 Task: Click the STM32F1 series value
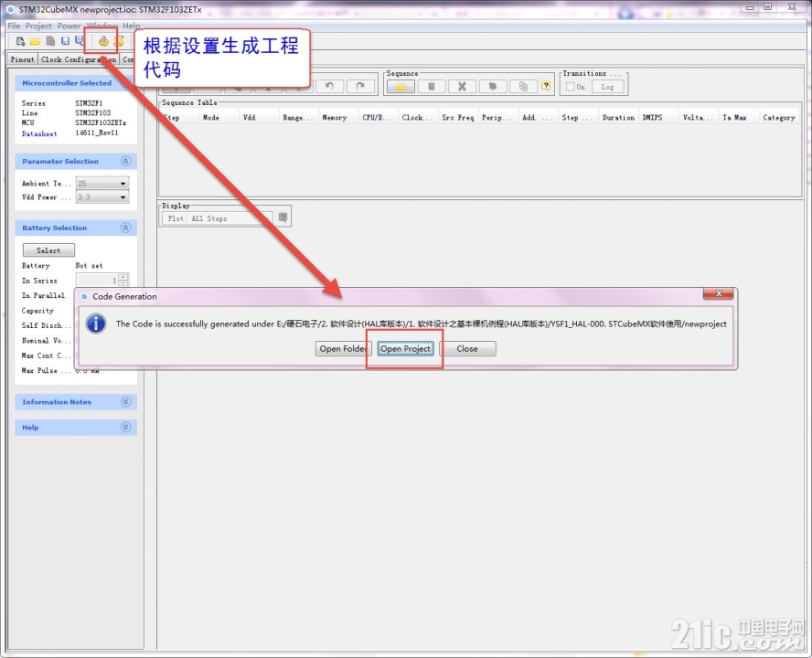[x=89, y=103]
